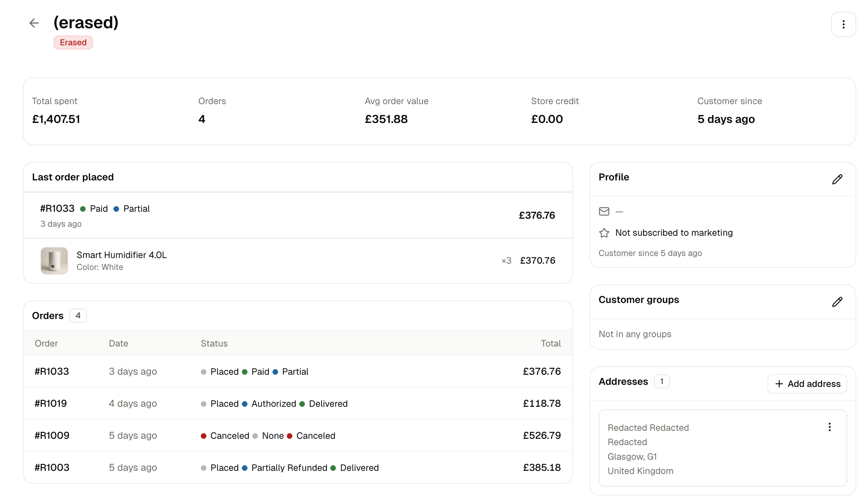Click the '5 days ago' customer since value
Image resolution: width=868 pixels, height=498 pixels.
click(726, 119)
